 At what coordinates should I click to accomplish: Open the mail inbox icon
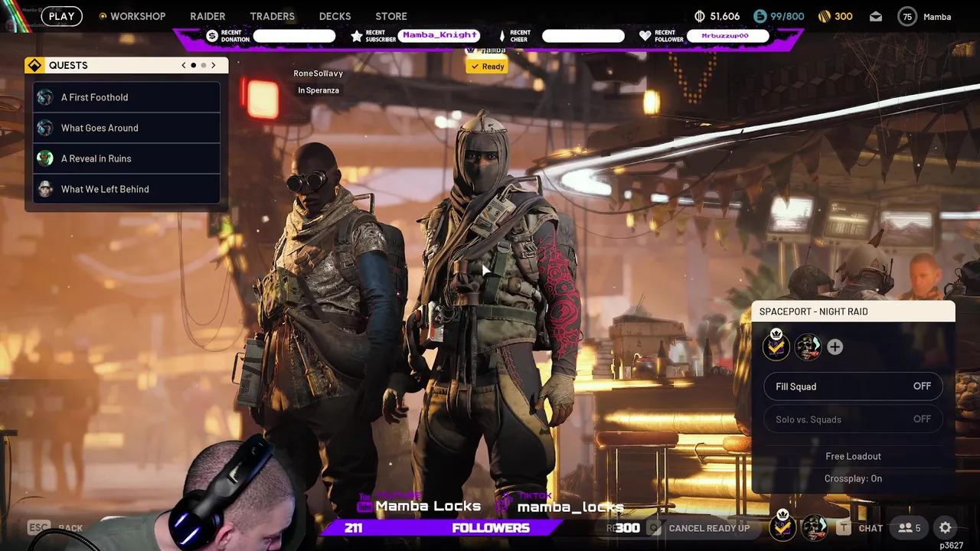[x=876, y=16]
